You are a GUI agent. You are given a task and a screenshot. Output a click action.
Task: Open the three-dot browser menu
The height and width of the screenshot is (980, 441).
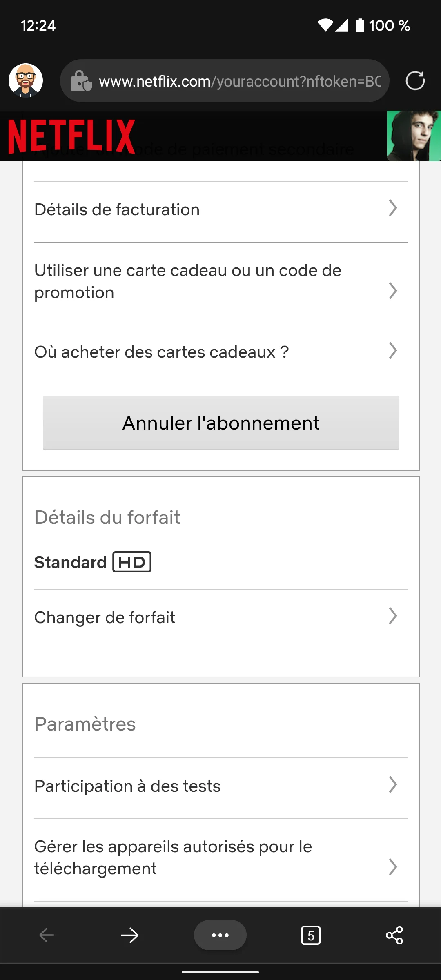click(x=220, y=935)
